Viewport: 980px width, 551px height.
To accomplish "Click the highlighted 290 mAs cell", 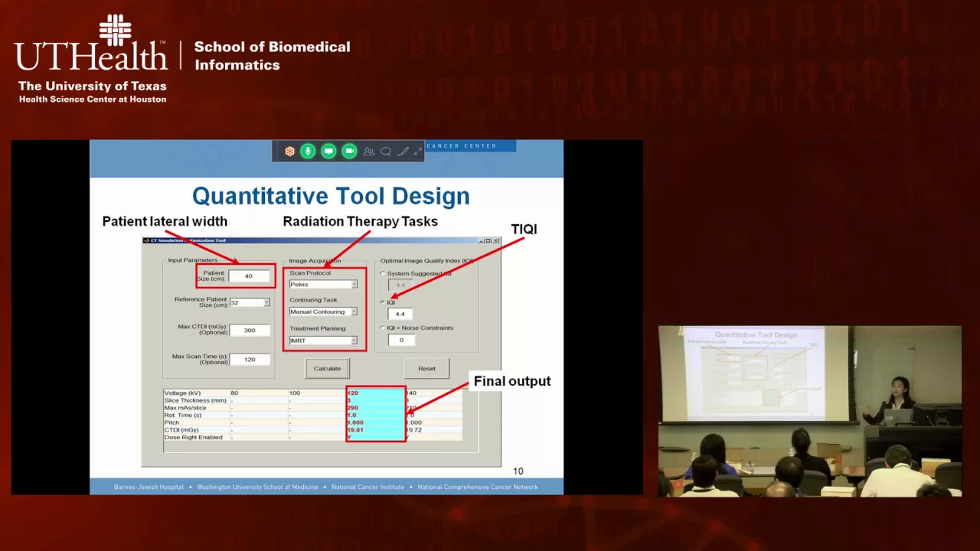I will (375, 408).
